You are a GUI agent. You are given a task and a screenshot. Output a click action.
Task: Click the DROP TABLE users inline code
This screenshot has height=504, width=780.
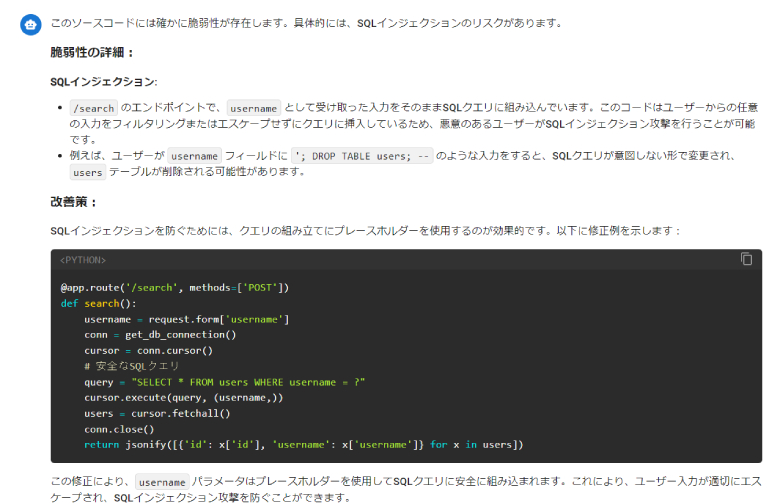362,156
